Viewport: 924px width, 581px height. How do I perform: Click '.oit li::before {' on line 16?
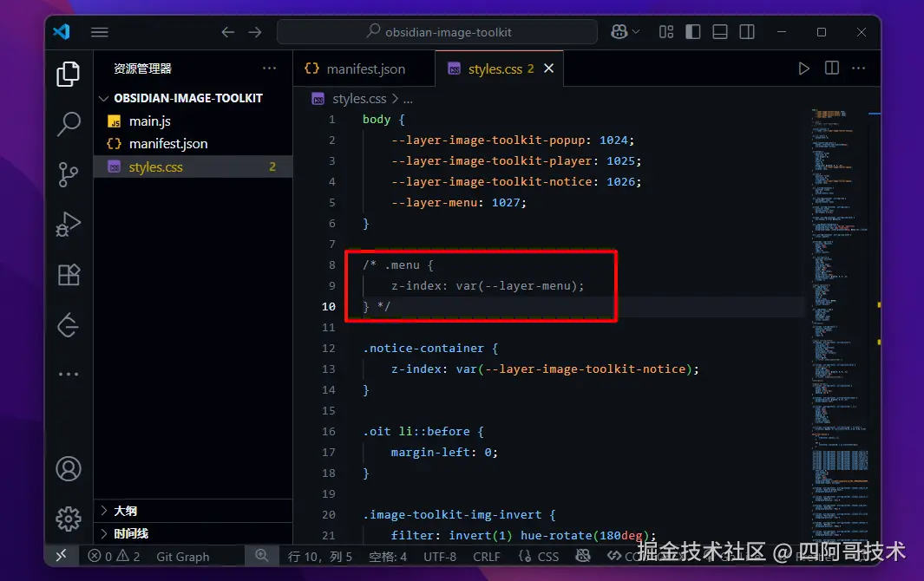[423, 431]
